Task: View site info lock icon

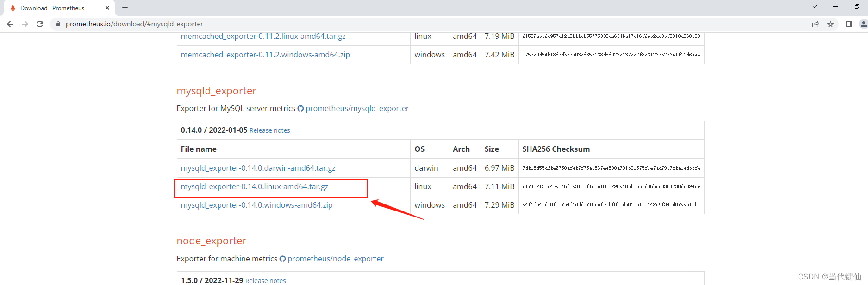Action: tap(58, 24)
